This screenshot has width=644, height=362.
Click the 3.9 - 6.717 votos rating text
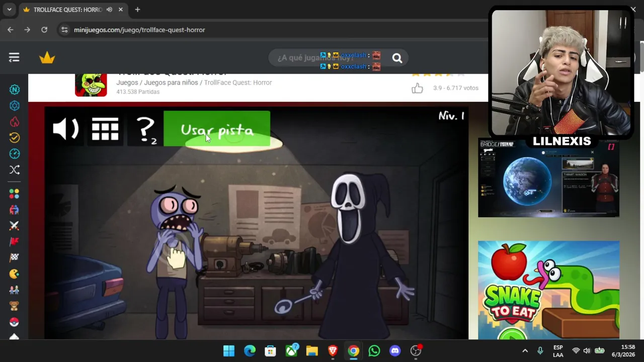[x=456, y=88]
